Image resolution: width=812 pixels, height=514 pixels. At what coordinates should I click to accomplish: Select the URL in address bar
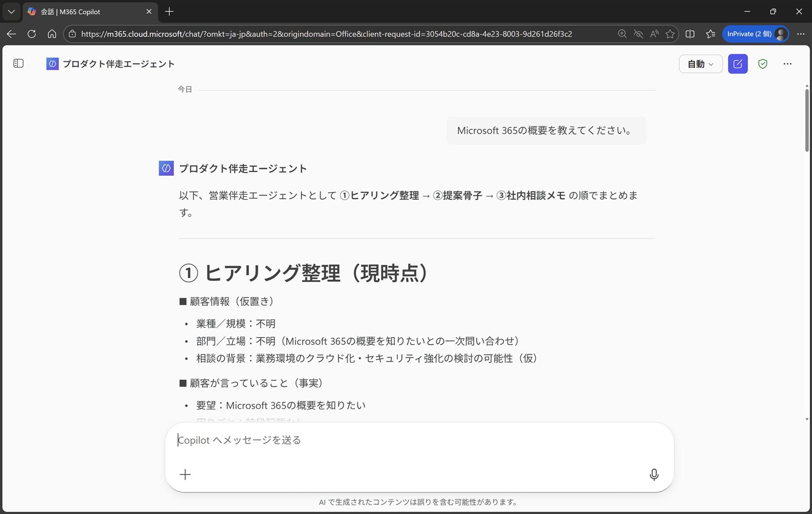pyautogui.click(x=326, y=34)
